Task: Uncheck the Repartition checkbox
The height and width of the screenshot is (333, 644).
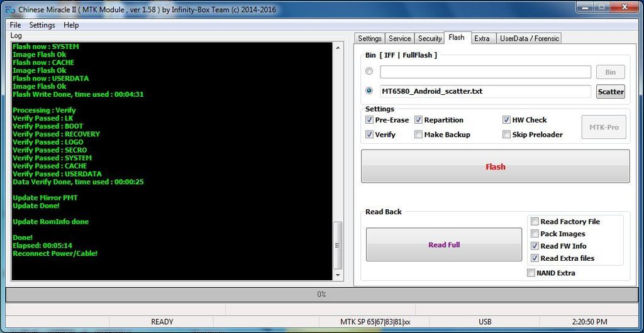Action: 418,120
